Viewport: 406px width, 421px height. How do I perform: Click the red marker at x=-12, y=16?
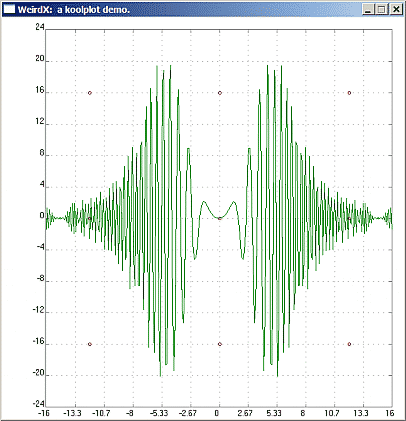tap(90, 93)
